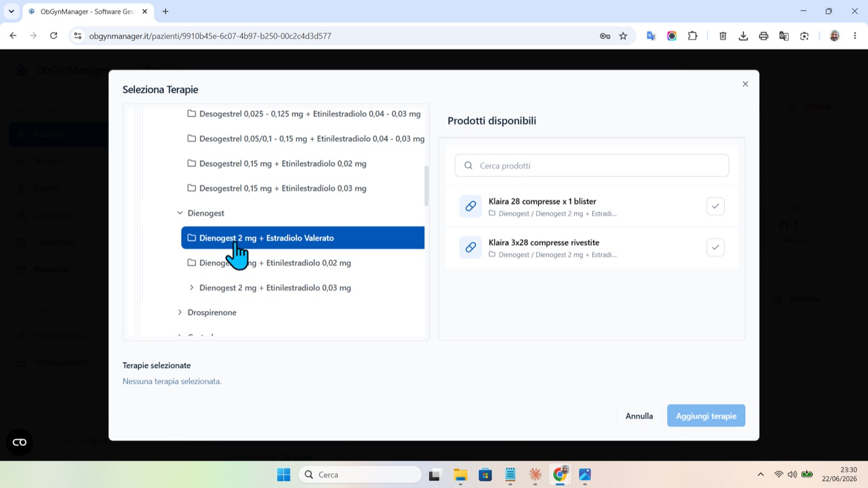The height and width of the screenshot is (488, 868).
Task: Open the saved passwords key icon
Action: point(605,36)
